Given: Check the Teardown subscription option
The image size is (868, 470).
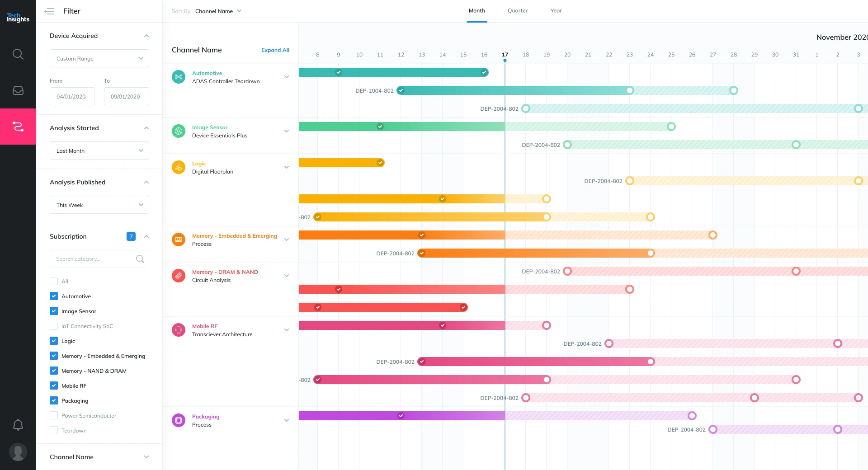Looking at the screenshot, I should (x=54, y=430).
